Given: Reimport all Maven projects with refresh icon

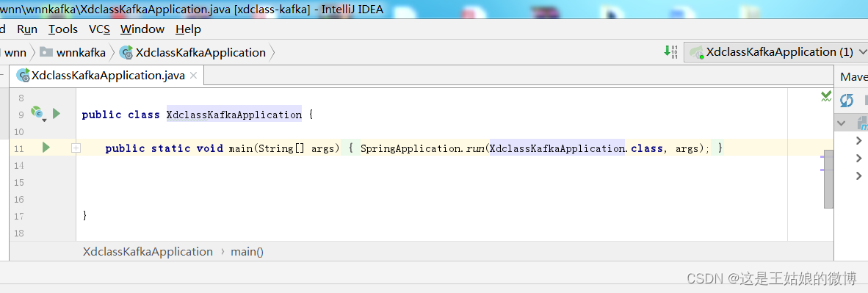Looking at the screenshot, I should point(847,101).
